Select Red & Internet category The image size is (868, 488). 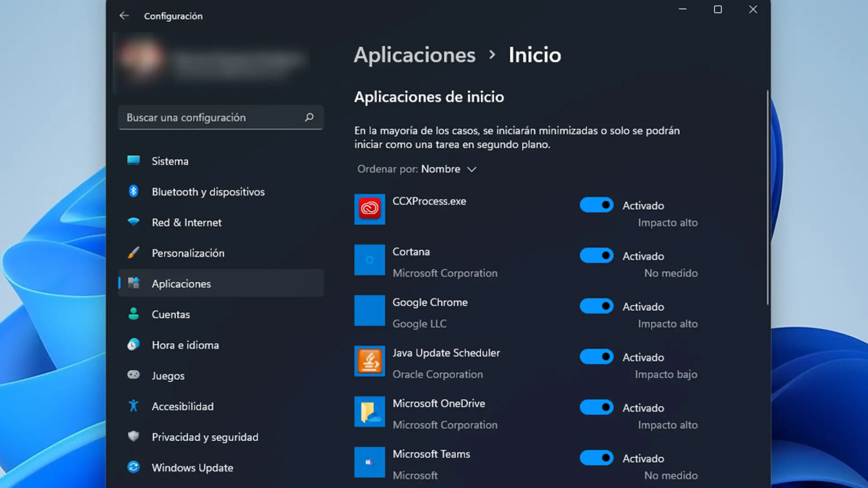[186, 222]
